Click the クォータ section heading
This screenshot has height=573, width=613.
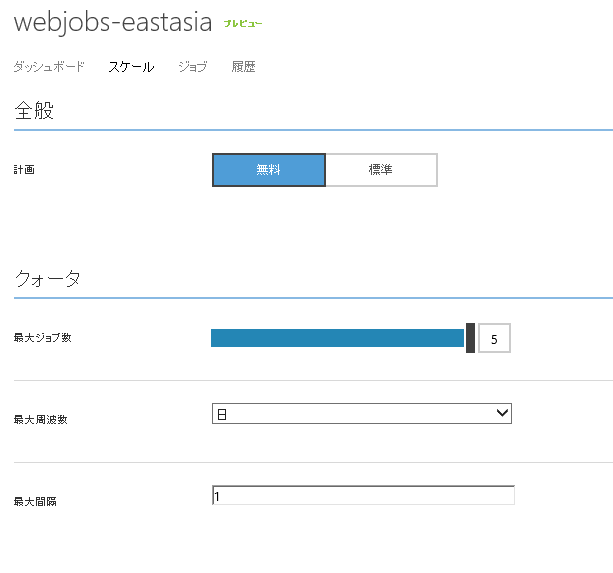point(47,279)
